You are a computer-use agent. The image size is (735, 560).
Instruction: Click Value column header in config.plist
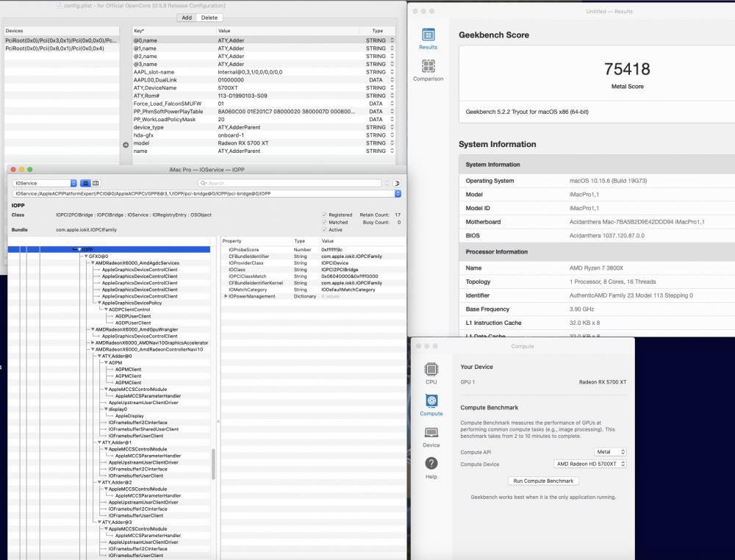(x=287, y=30)
